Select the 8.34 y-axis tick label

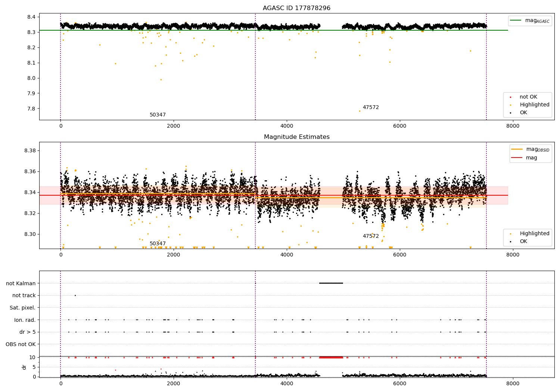tap(30, 192)
